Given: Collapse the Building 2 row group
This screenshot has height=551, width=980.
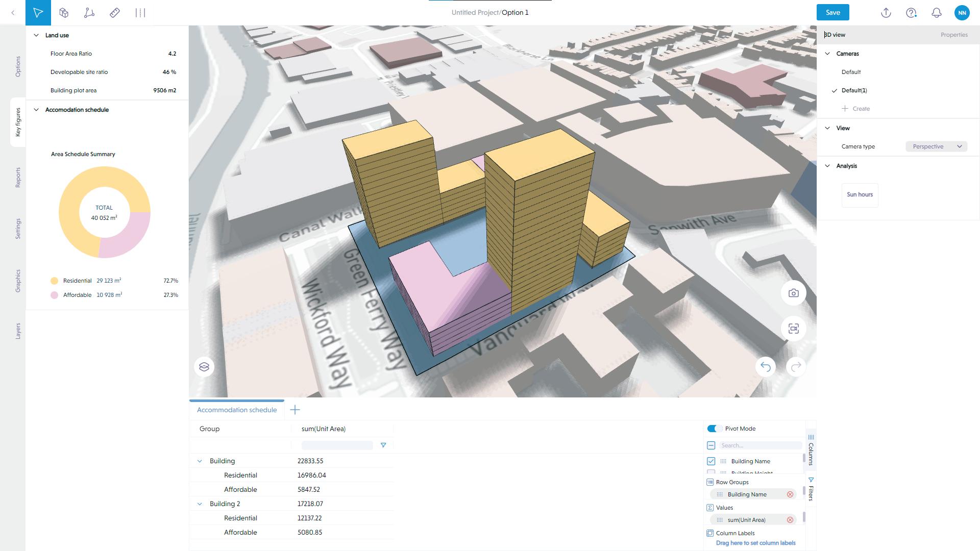Looking at the screenshot, I should click(200, 504).
